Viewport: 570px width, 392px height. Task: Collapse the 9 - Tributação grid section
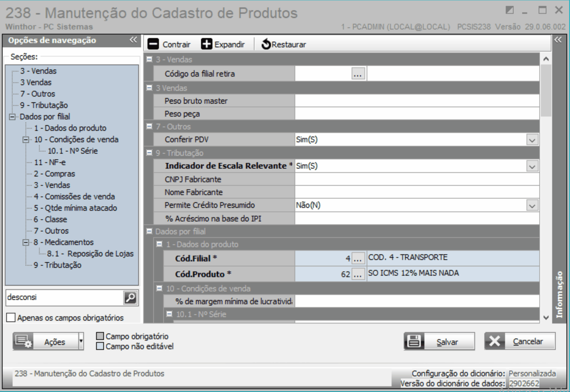tap(149, 153)
